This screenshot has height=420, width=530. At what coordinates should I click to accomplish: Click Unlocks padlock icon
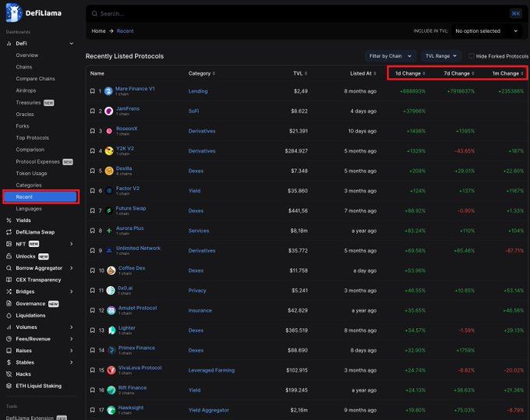(x=9, y=256)
